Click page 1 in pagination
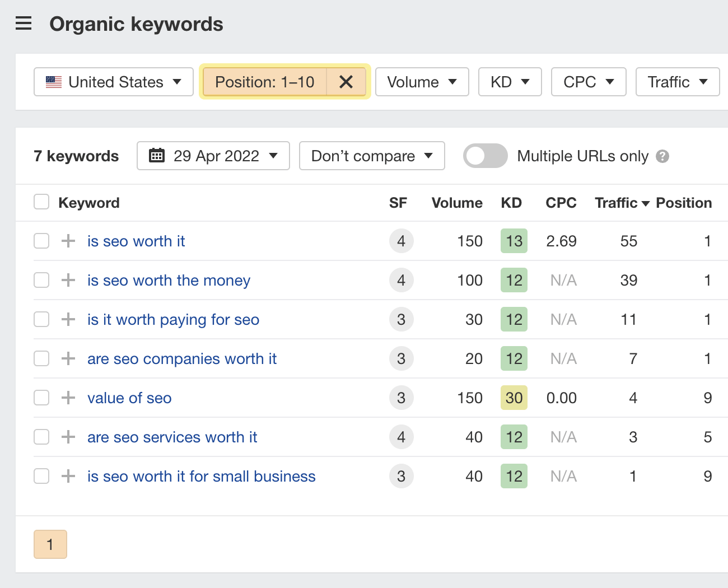This screenshot has width=728, height=588. [50, 544]
